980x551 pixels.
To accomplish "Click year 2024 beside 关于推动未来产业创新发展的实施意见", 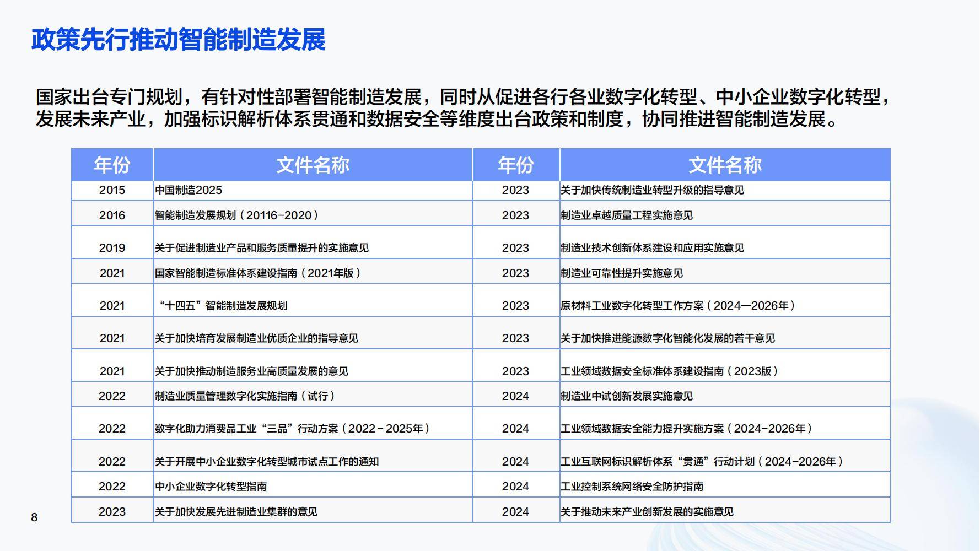I will pos(515,510).
